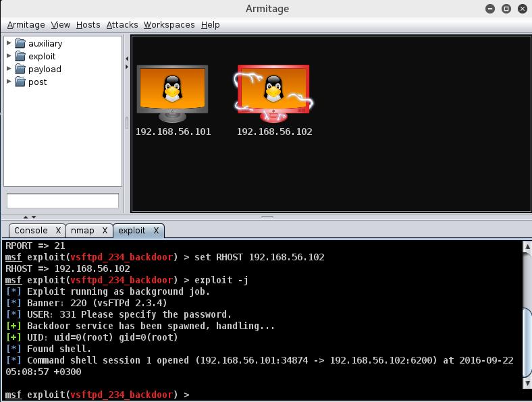Screen dimensions: 532x402
Task: Click the 'exploit -j' command line
Action: pyautogui.click(x=127, y=281)
